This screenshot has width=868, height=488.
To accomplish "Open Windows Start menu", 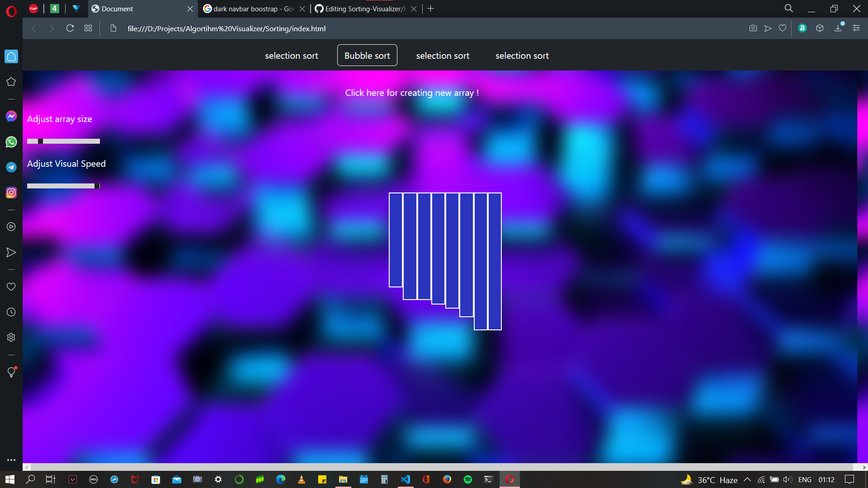I will [10, 479].
